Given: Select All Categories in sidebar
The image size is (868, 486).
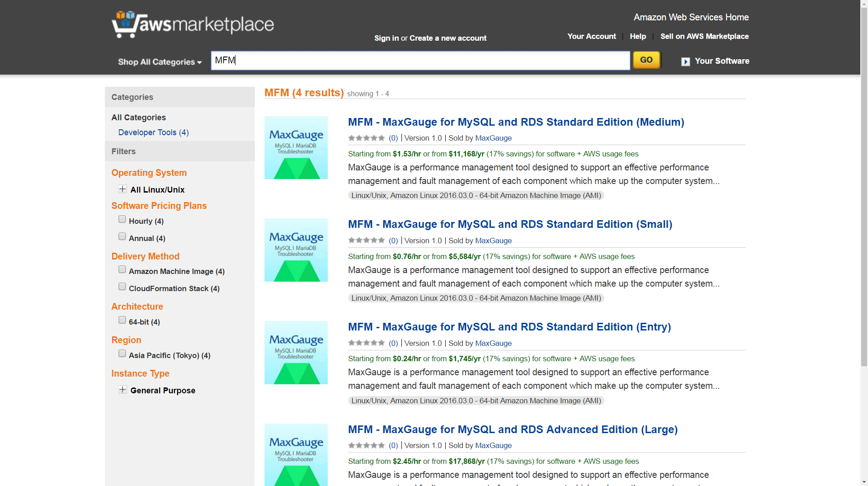Looking at the screenshot, I should (139, 118).
